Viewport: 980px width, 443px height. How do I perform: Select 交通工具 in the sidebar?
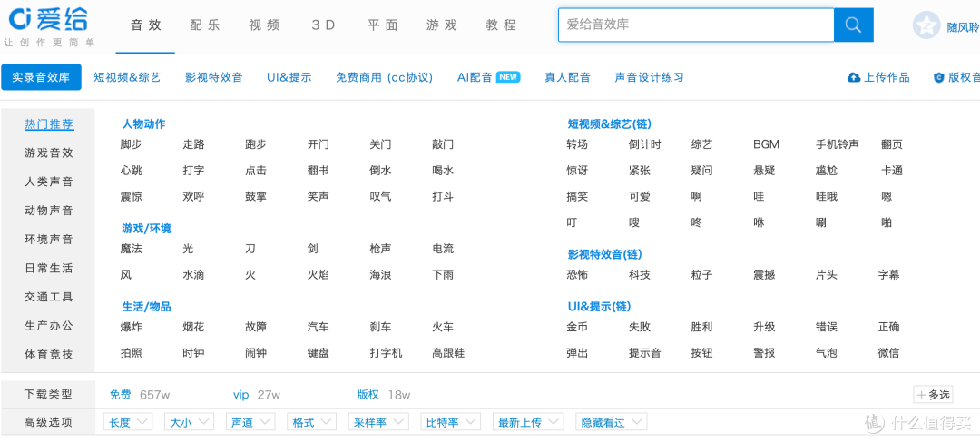(49, 297)
